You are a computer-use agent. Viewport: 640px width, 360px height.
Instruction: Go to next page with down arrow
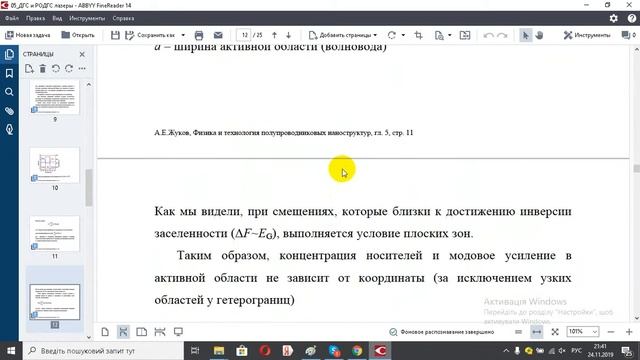pos(289,35)
